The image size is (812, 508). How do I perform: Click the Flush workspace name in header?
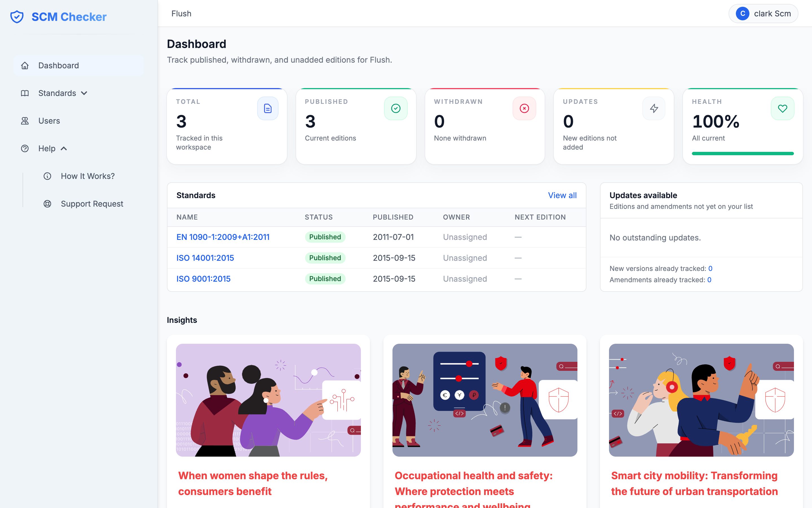[x=181, y=14]
